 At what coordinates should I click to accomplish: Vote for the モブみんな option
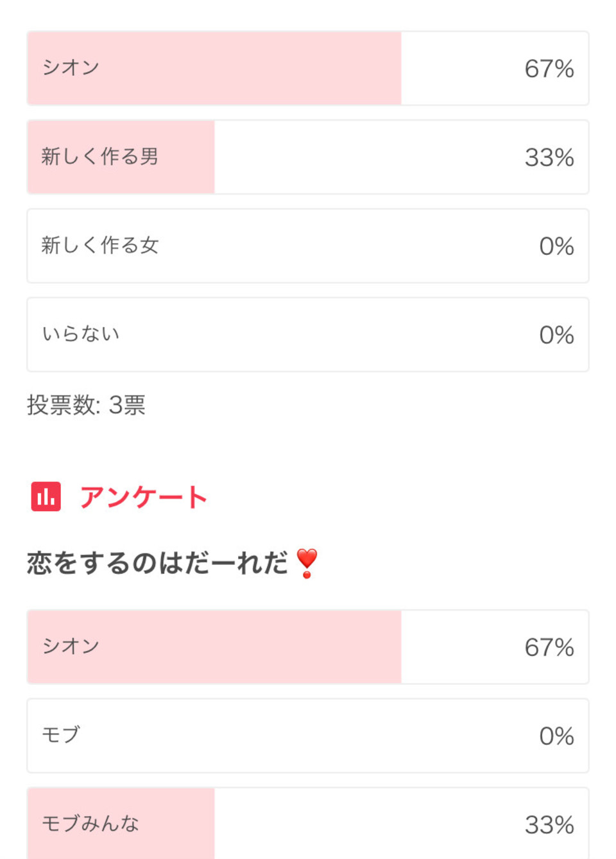308,824
